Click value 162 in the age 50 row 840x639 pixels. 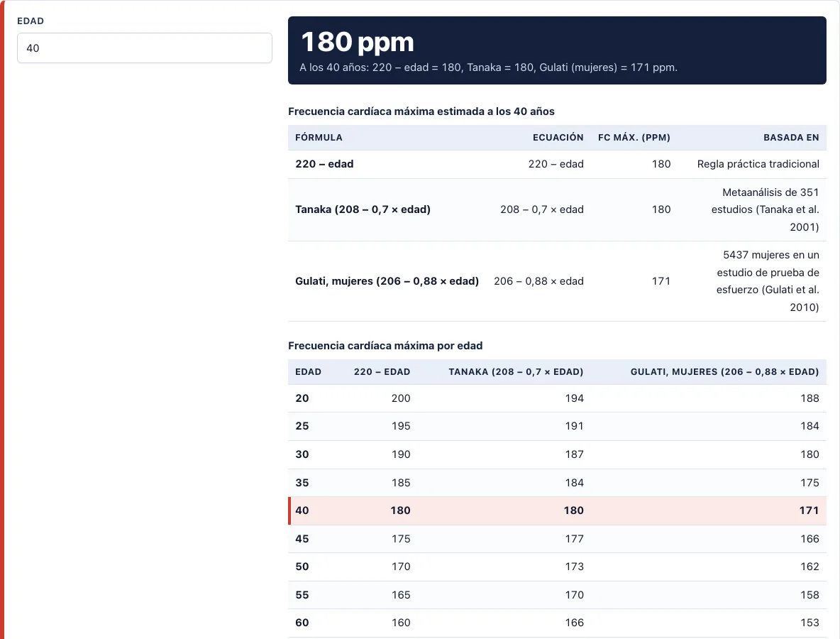point(809,567)
